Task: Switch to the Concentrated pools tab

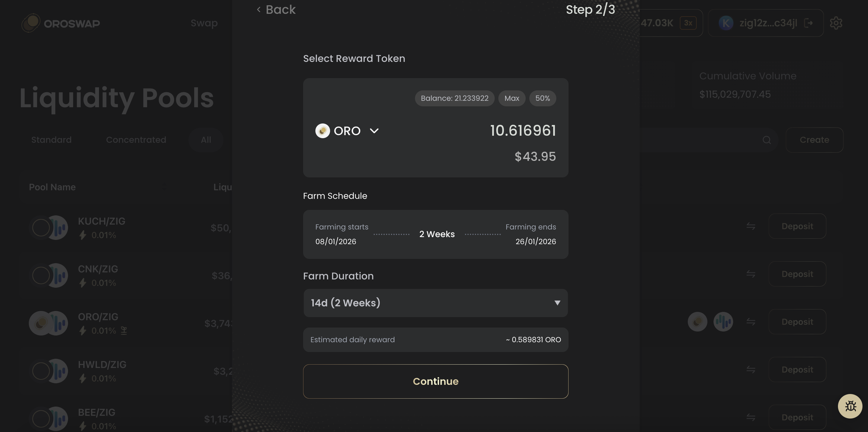Action: [136, 140]
